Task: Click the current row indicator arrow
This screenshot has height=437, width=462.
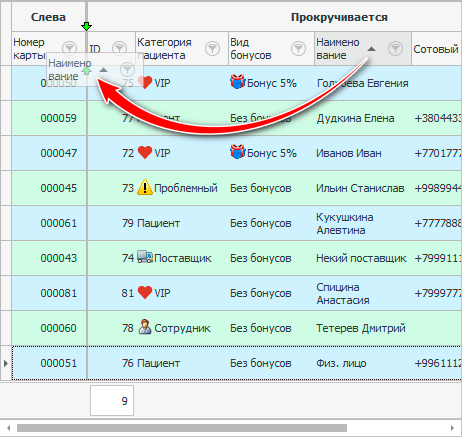Action: click(6, 363)
